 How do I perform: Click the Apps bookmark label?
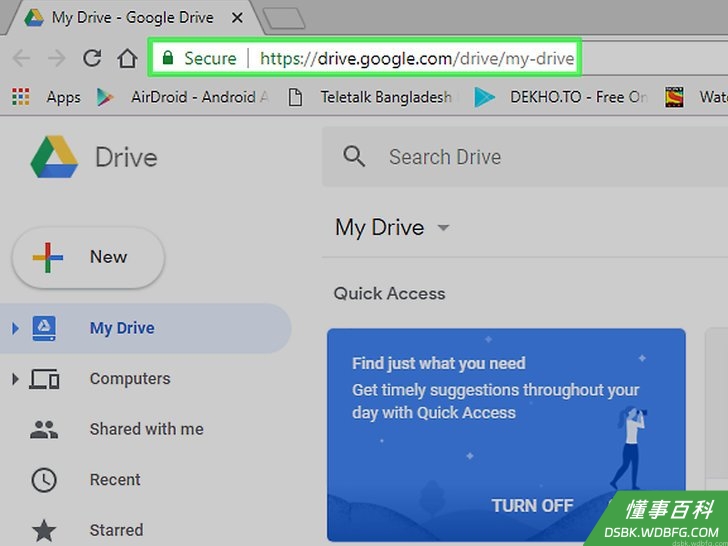click(x=63, y=98)
